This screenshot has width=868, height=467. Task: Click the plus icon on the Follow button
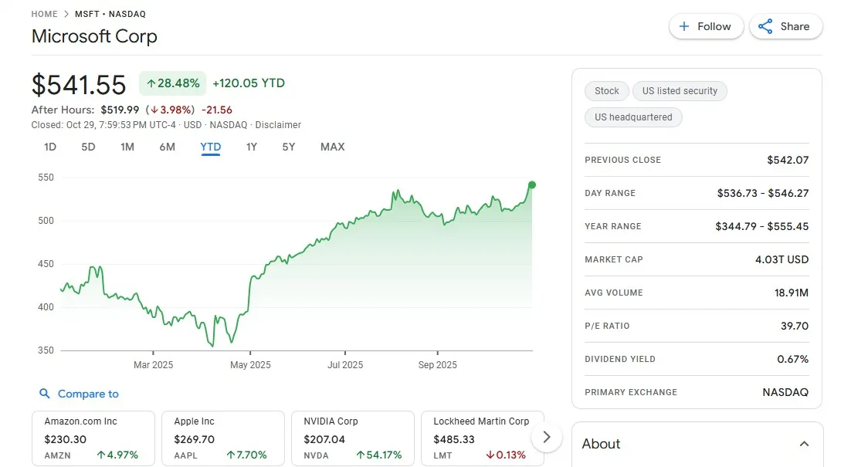tap(686, 25)
